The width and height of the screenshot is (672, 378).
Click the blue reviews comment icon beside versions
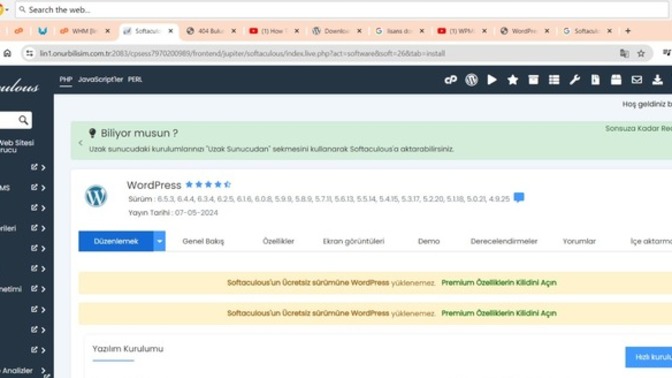coord(519,198)
